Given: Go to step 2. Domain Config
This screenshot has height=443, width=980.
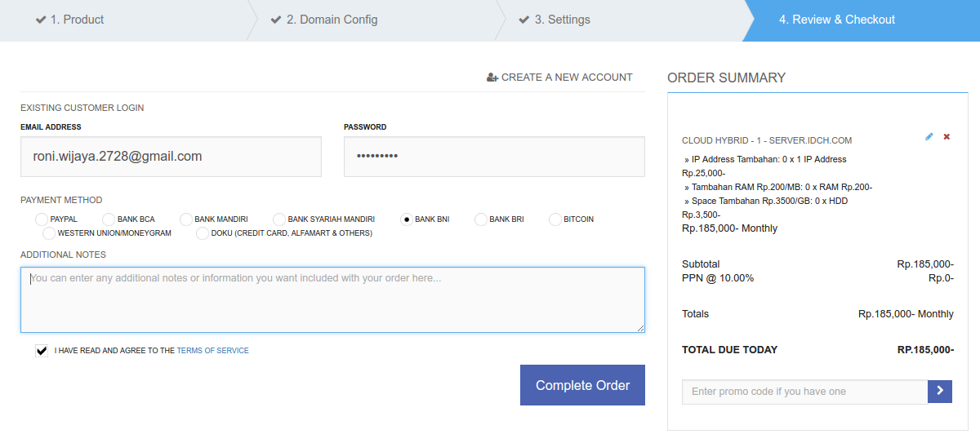Looking at the screenshot, I should point(324,20).
